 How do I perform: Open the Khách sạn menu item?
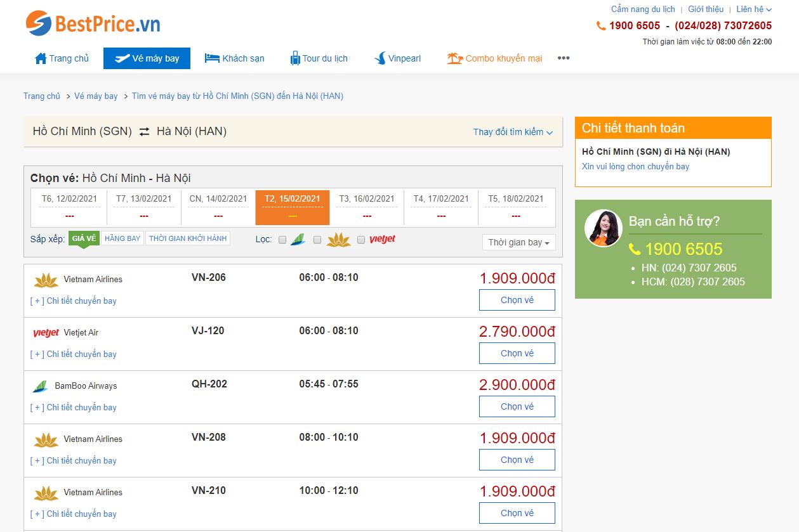pyautogui.click(x=234, y=58)
